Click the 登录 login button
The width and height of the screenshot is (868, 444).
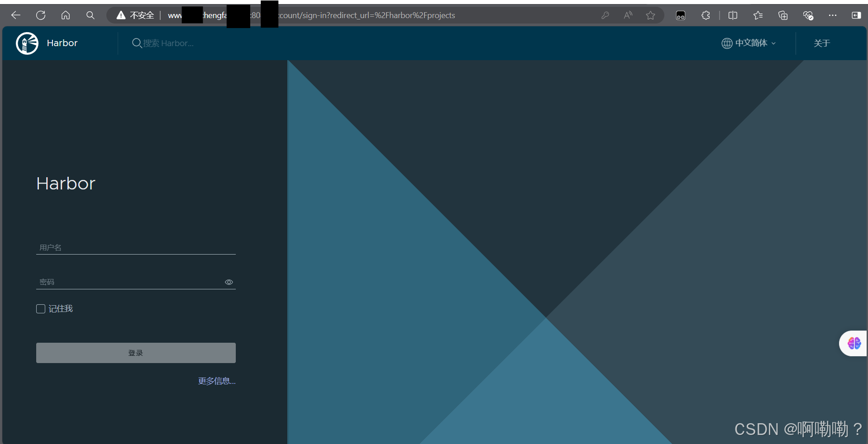pyautogui.click(x=136, y=353)
